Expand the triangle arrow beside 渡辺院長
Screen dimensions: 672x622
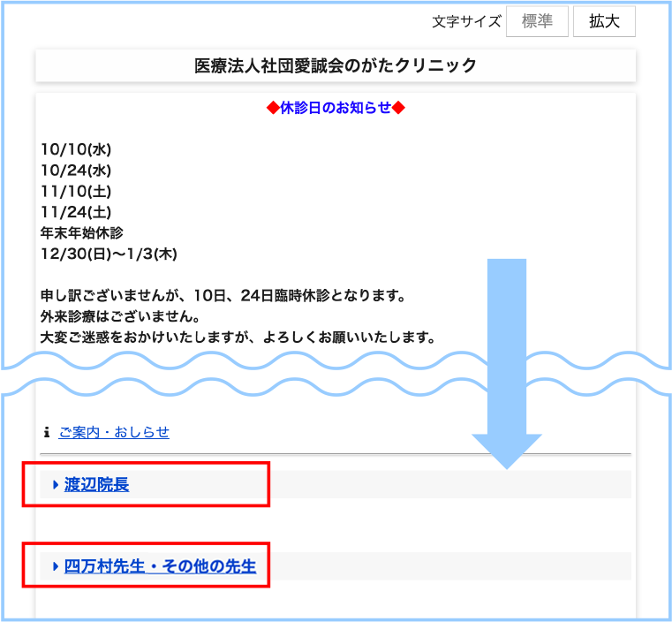[x=55, y=484]
